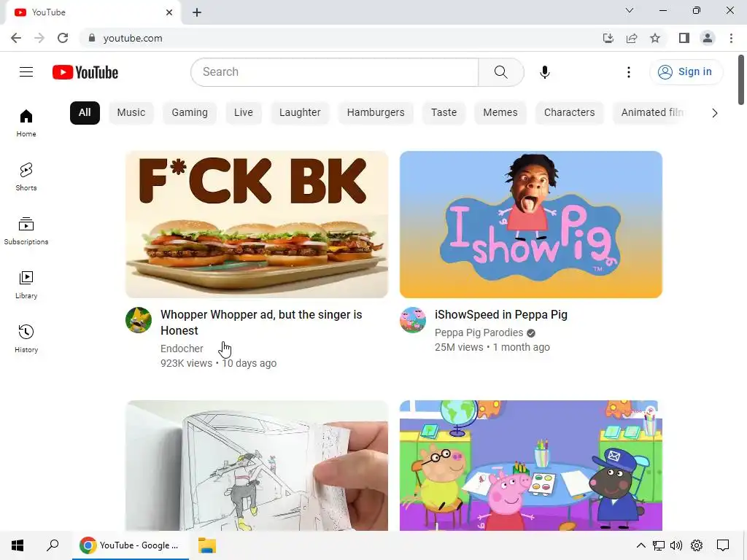The image size is (747, 560).
Task: Open the settings gear tray icon
Action: (697, 545)
